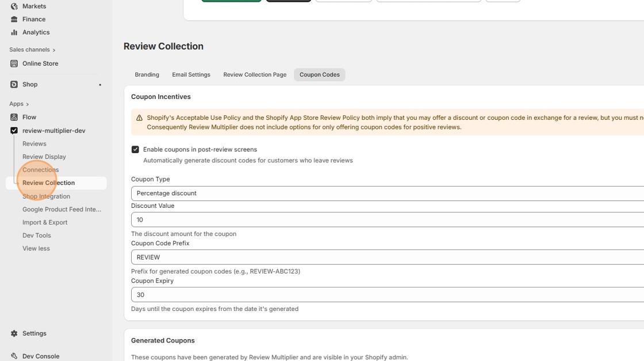This screenshot has height=361, width=644.
Task: Go to Online Store sales channel
Action: click(x=40, y=63)
